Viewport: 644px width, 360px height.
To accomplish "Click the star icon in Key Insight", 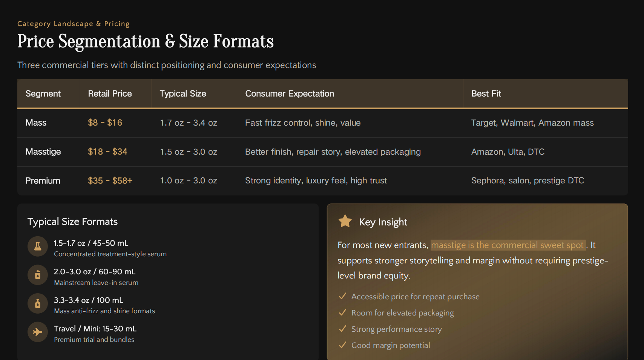I will click(345, 221).
